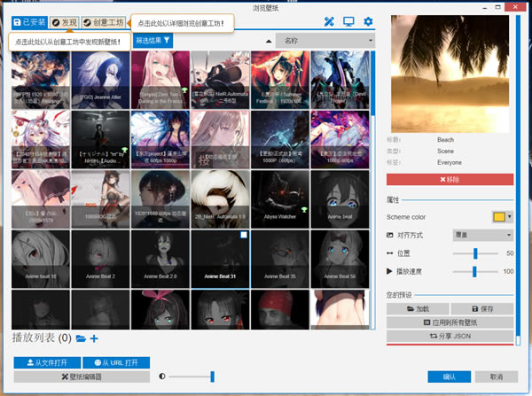Open the 名称 sort dropdown
The width and height of the screenshot is (532, 396).
325,41
